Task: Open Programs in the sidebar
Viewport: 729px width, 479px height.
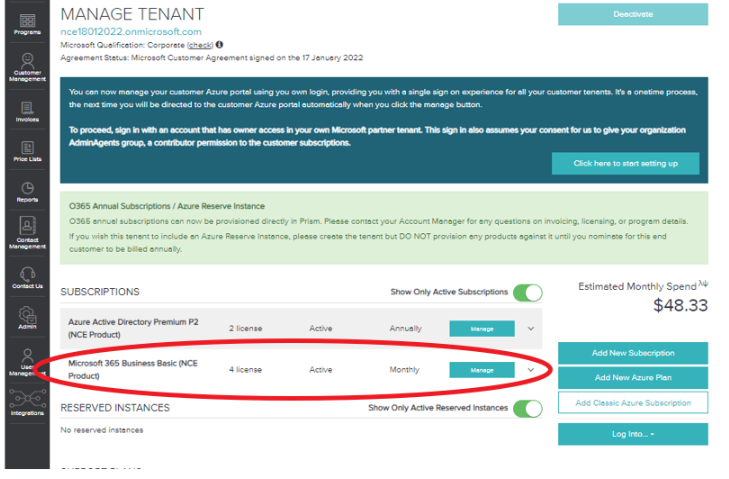Action: pyautogui.click(x=27, y=24)
